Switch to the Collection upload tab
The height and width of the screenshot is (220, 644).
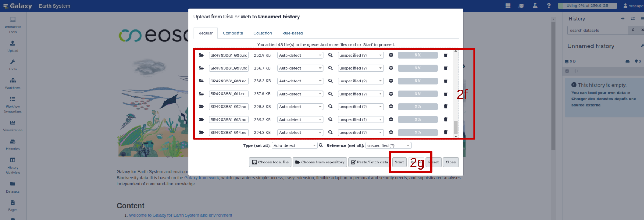[263, 33]
